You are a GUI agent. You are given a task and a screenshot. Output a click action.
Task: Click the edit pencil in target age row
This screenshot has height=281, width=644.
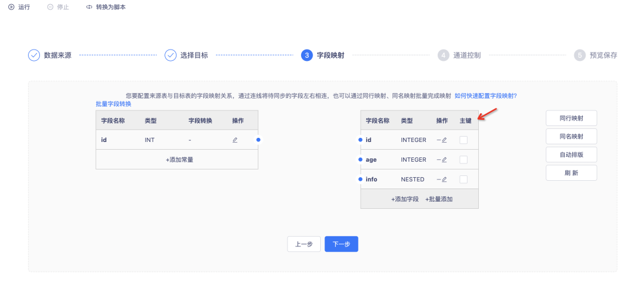(444, 160)
